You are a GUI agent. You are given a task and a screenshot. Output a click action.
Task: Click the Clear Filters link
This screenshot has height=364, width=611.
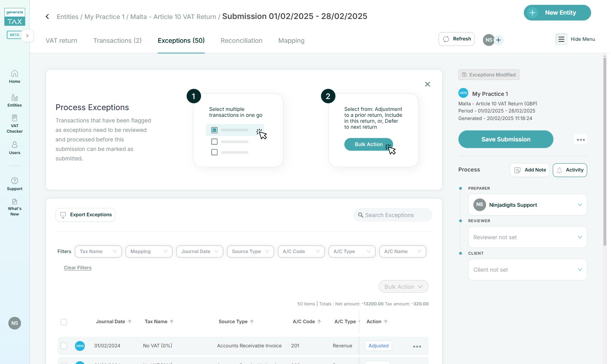(x=78, y=268)
